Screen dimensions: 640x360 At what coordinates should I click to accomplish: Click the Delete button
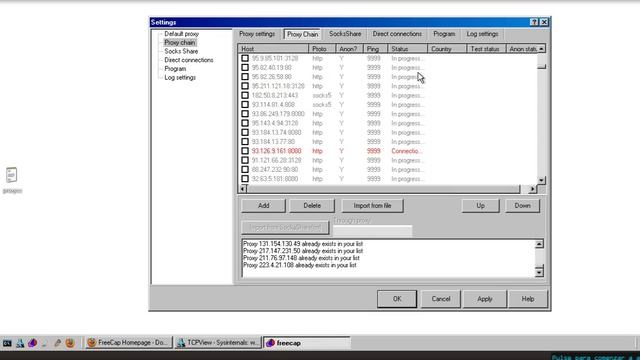tap(312, 206)
